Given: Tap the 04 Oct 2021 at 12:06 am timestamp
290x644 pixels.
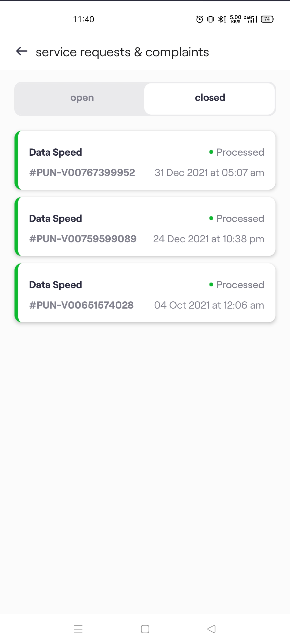Looking at the screenshot, I should 209,305.
